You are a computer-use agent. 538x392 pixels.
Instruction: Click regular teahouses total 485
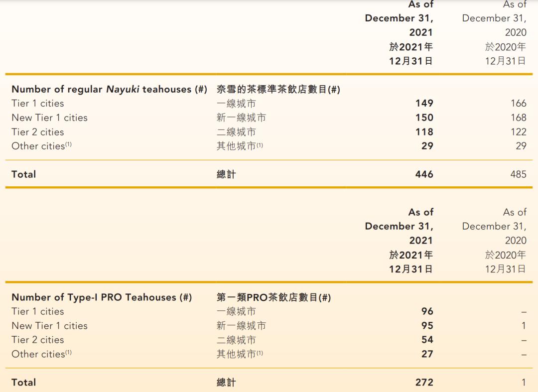click(x=518, y=174)
